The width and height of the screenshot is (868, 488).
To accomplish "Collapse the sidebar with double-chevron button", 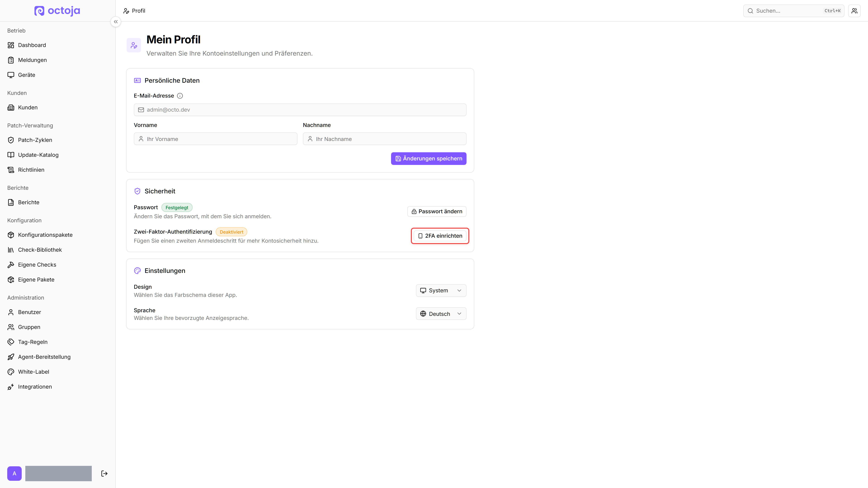I will (116, 22).
